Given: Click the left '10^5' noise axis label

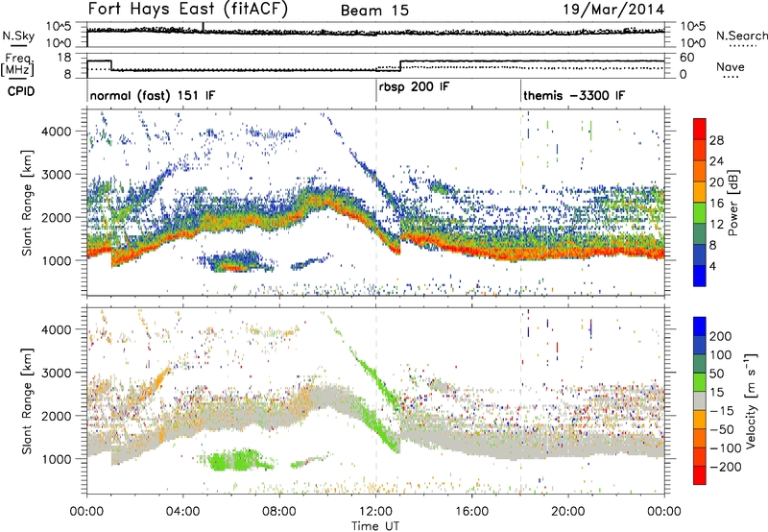Looking at the screenshot, I should [x=60, y=27].
